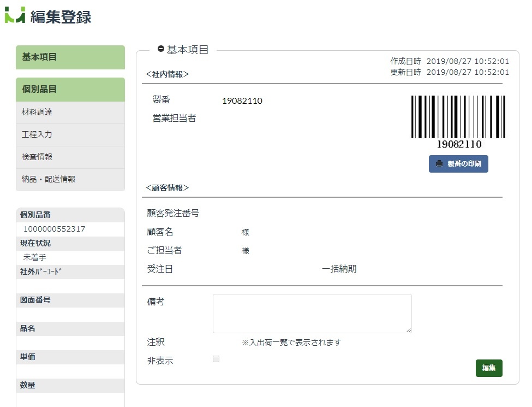Viewport: 532px width, 407px height.
Task: Click the green logo icon beside 編集登録
Action: pyautogui.click(x=15, y=15)
